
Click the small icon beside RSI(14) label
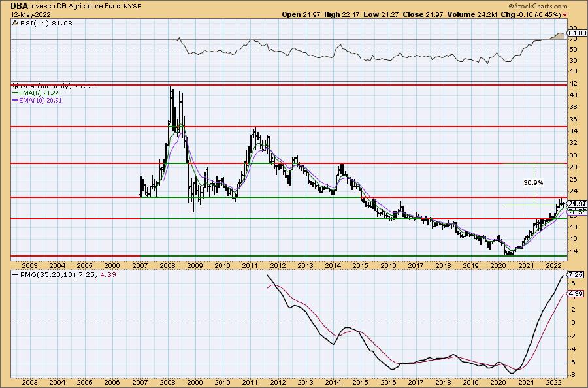pos(15,23)
